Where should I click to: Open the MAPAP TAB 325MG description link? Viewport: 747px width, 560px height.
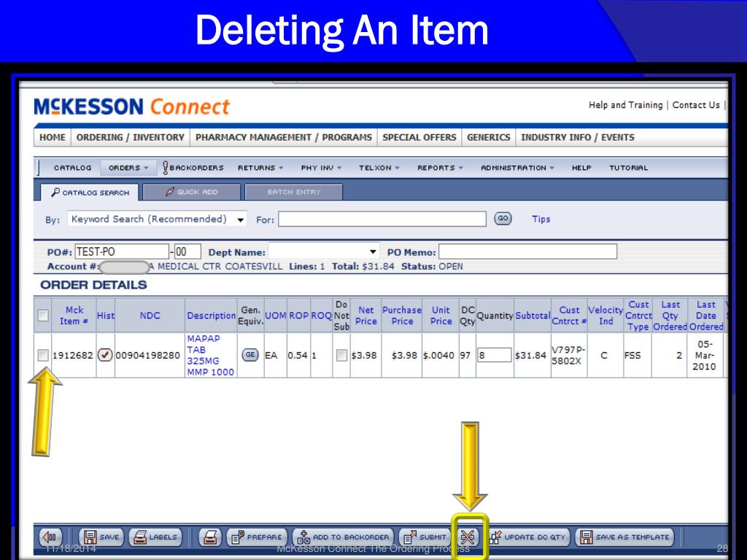pyautogui.click(x=210, y=355)
